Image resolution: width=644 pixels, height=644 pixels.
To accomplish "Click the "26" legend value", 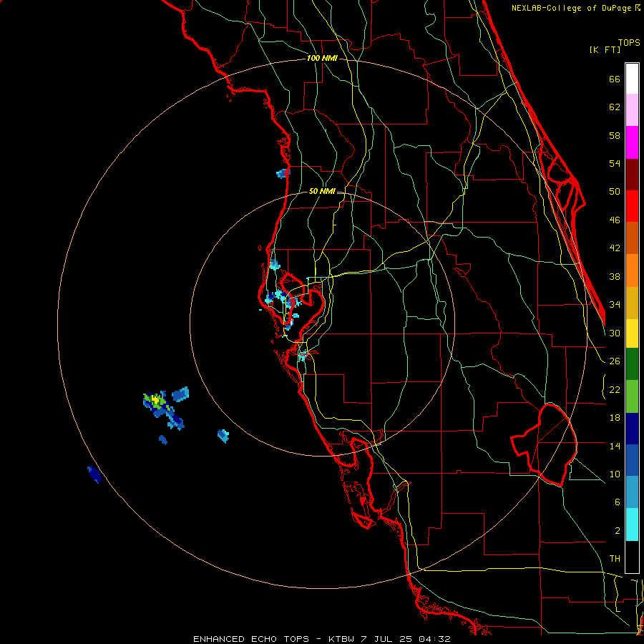I will (615, 361).
